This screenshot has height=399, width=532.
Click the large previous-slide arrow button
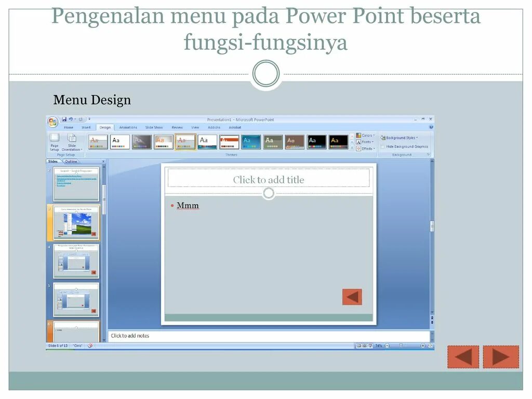click(x=463, y=357)
